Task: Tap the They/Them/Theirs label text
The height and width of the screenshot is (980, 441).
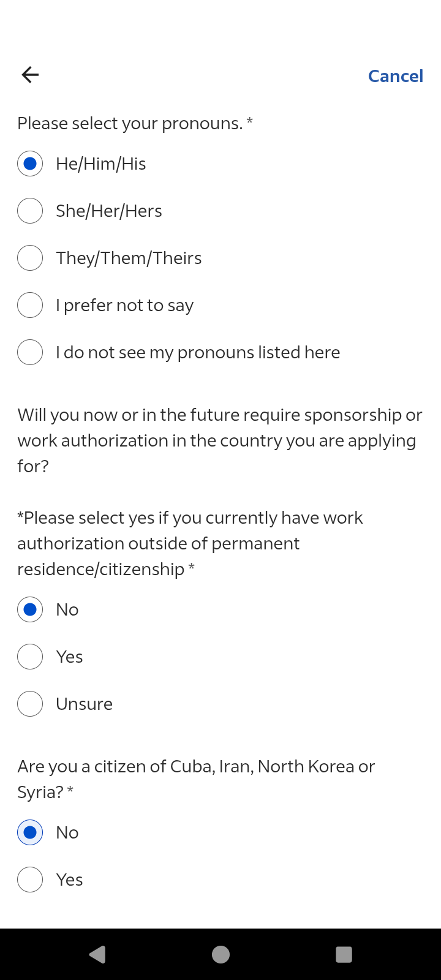Action: [129, 258]
